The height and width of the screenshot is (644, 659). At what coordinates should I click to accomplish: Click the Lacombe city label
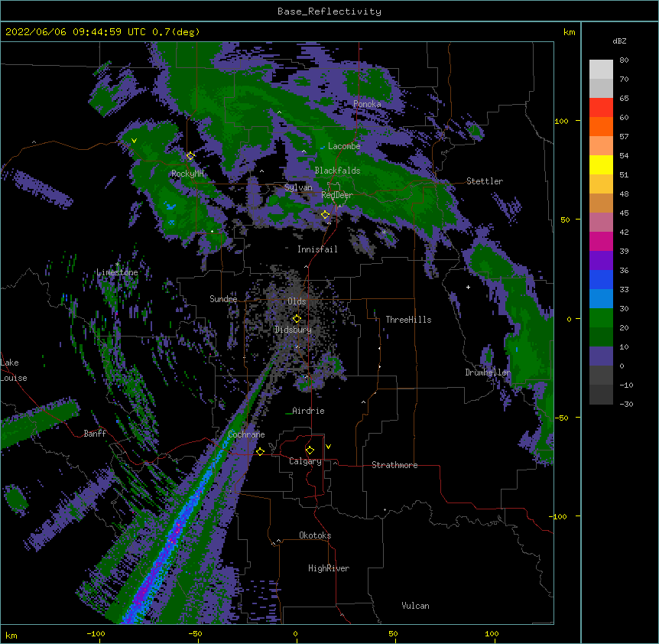coord(344,146)
